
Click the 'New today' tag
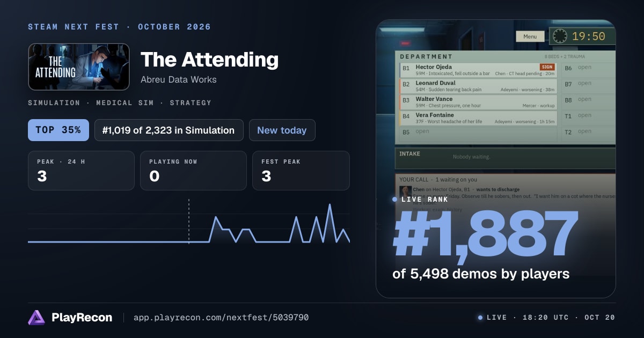282,130
